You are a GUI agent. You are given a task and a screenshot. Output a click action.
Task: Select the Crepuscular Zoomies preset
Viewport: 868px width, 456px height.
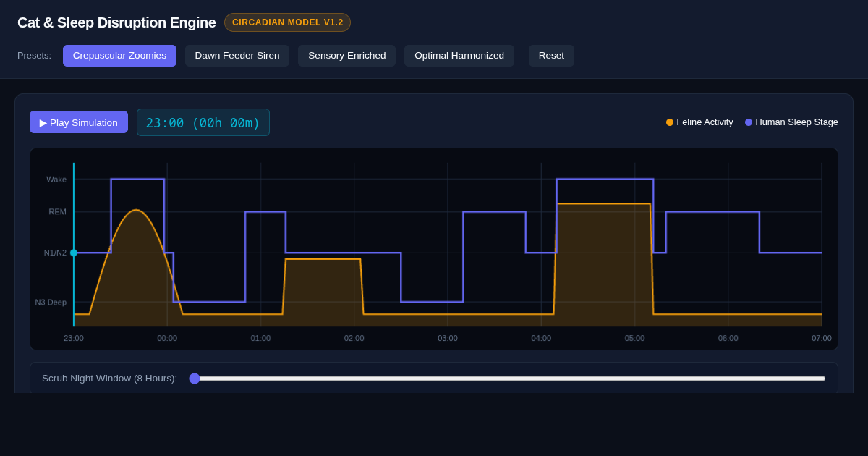click(119, 56)
